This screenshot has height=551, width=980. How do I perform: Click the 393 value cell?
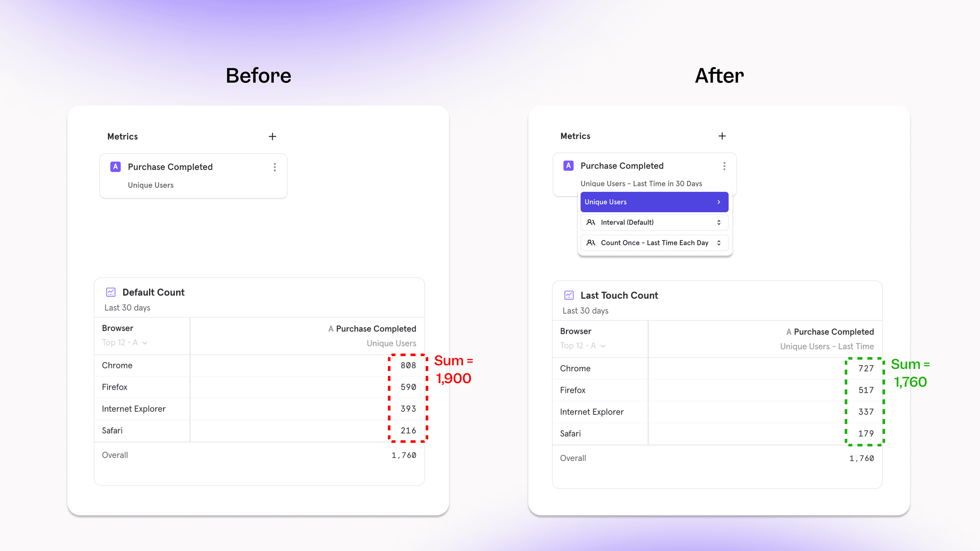point(408,409)
